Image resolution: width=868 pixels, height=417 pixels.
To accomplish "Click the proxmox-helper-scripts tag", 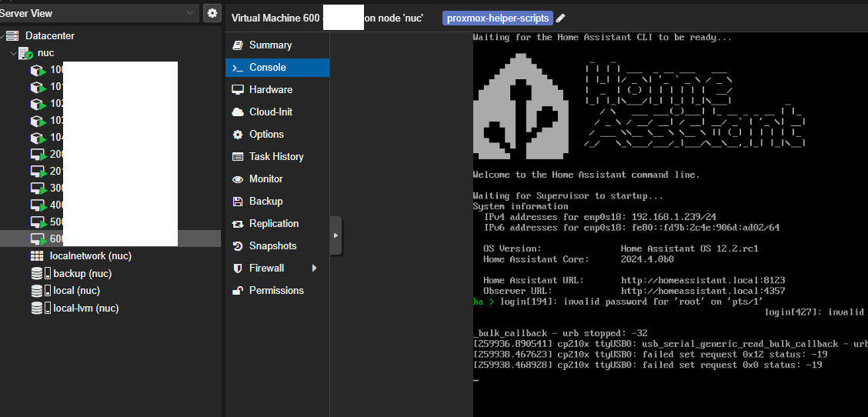I will 498,18.
